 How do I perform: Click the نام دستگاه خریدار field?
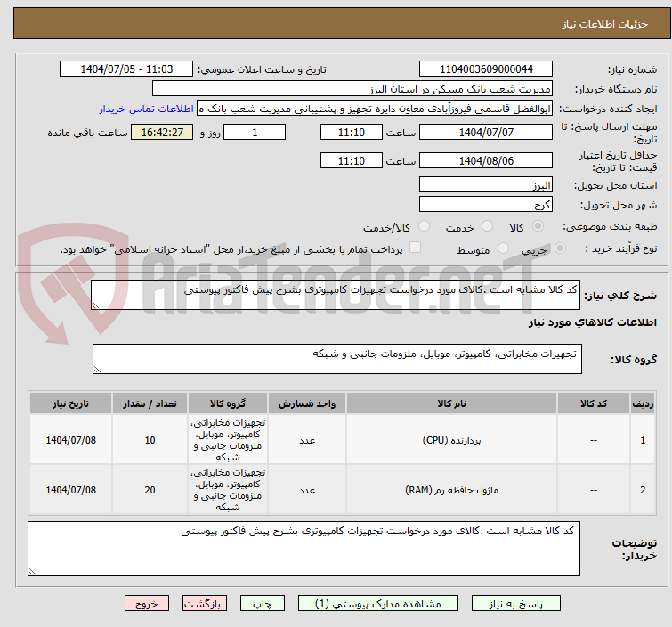[352, 89]
